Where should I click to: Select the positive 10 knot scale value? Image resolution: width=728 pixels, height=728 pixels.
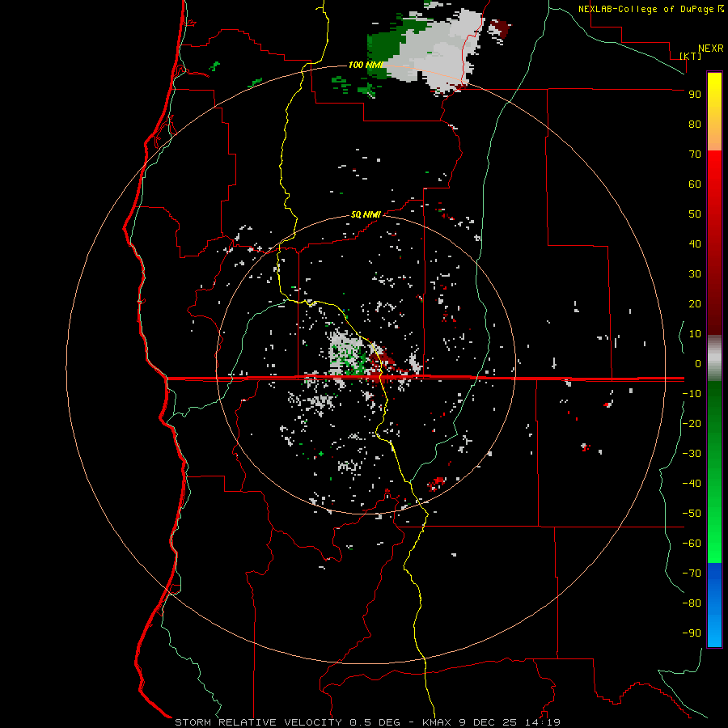pyautogui.click(x=695, y=334)
